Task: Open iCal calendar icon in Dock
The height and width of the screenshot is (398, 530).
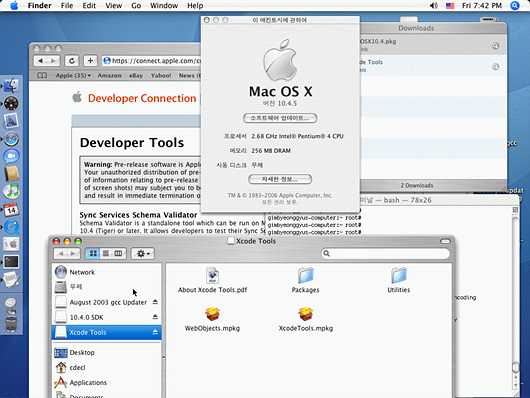Action: (11, 209)
